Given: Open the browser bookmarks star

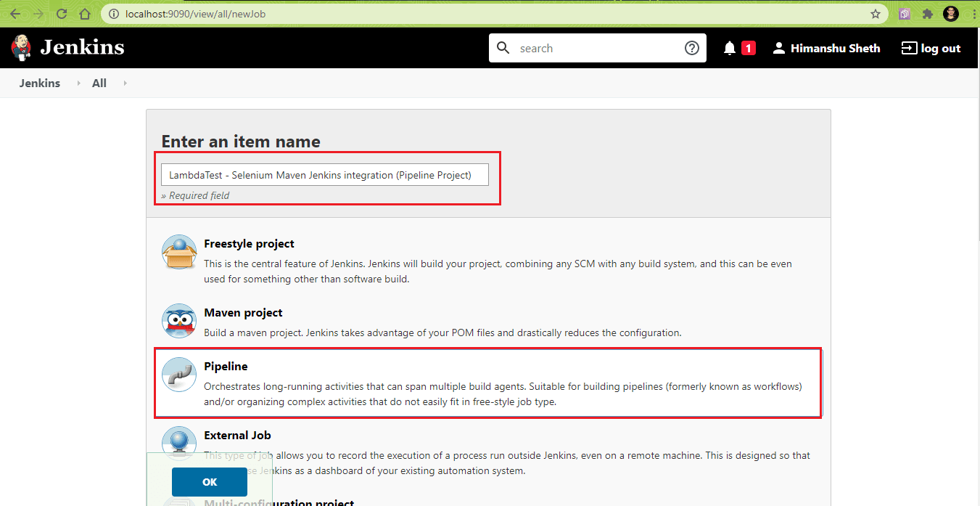Looking at the screenshot, I should coord(876,13).
